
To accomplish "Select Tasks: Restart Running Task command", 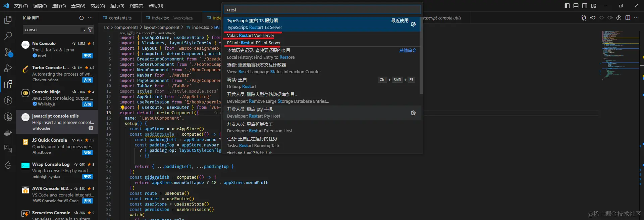I will pos(321,142).
